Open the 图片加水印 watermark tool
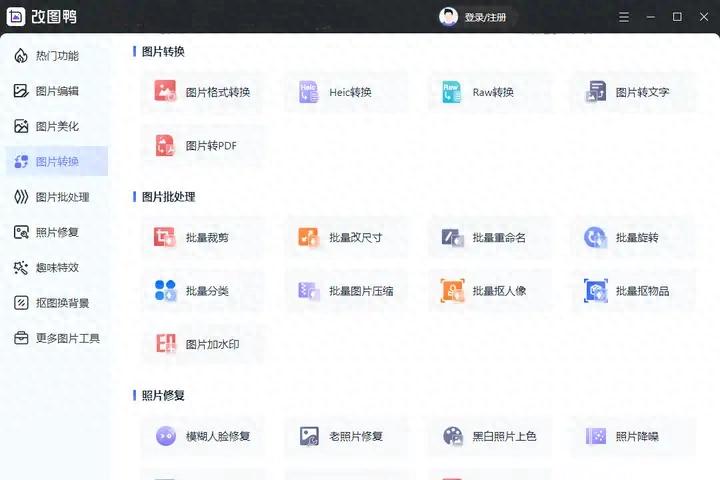 coord(202,344)
